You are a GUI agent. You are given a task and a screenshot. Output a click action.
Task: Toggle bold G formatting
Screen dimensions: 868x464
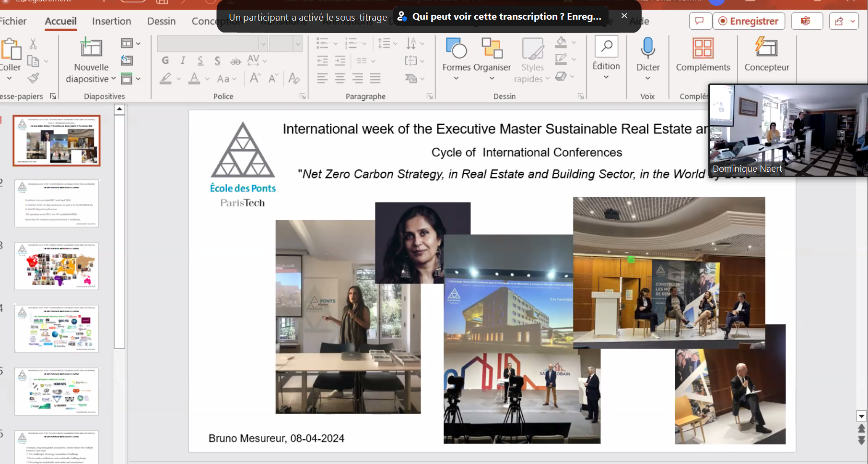coord(165,60)
